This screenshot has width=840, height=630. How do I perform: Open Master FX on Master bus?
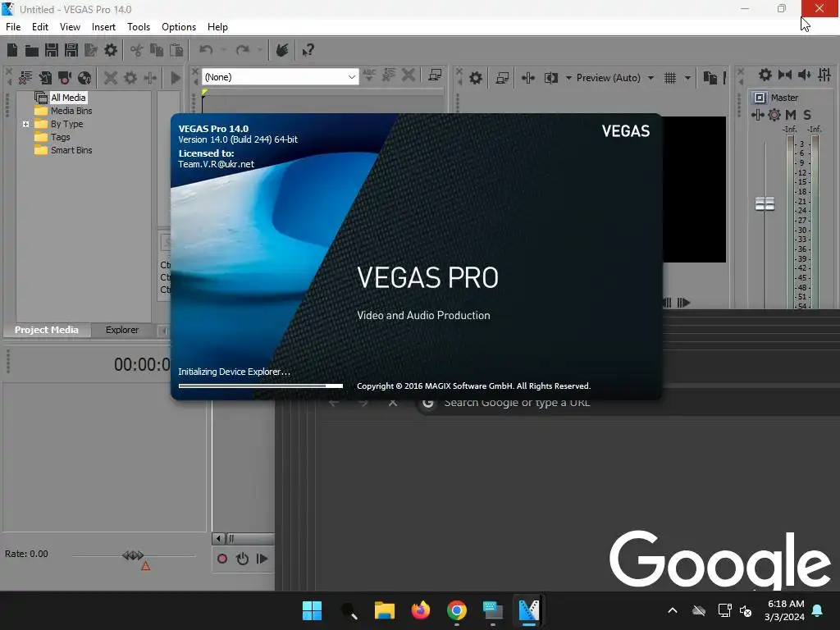(757, 115)
